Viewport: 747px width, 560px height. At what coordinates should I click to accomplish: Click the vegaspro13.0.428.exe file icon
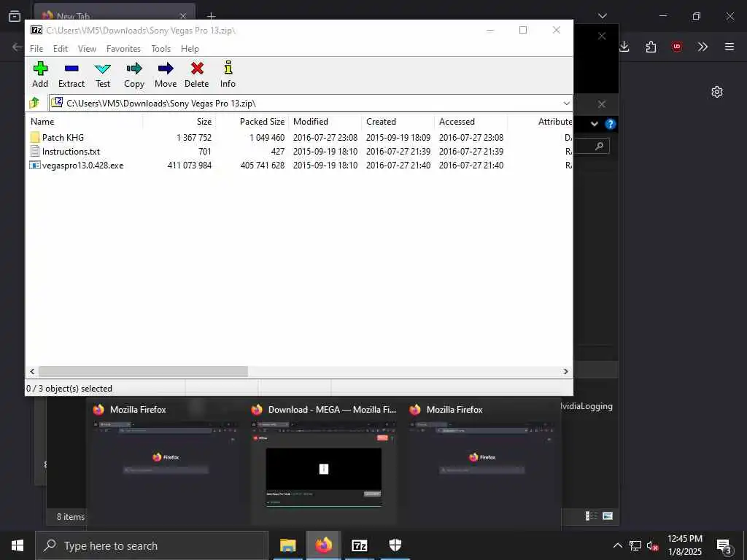(x=34, y=166)
